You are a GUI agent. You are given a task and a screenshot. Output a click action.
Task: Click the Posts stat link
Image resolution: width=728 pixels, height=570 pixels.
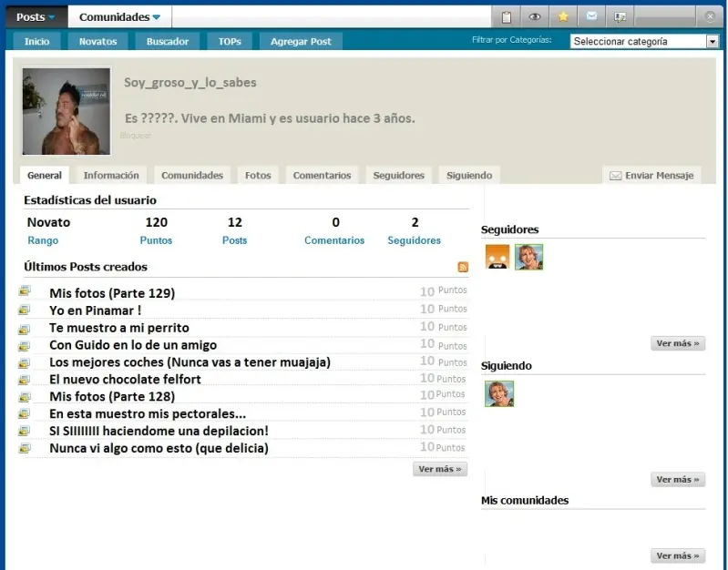click(234, 240)
